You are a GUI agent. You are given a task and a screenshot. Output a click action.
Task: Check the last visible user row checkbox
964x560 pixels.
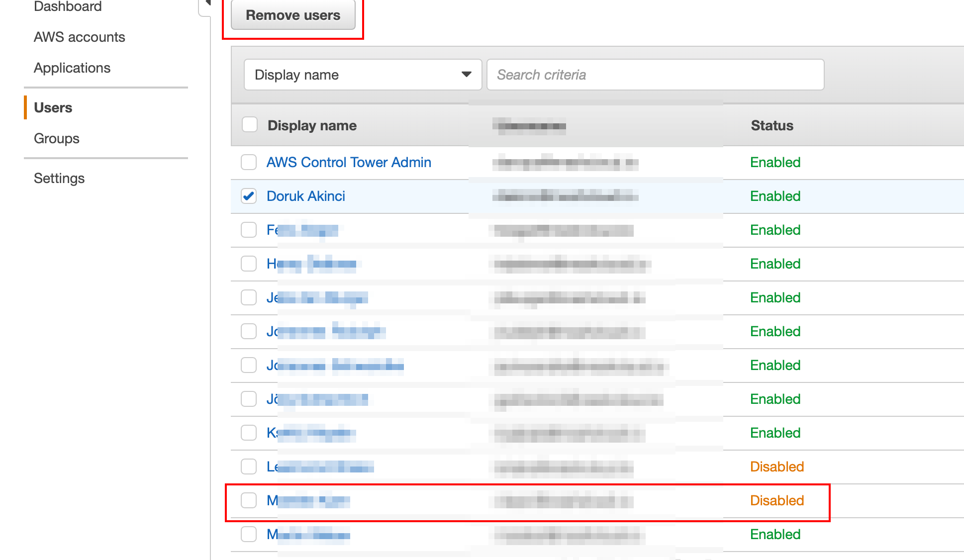coord(249,534)
